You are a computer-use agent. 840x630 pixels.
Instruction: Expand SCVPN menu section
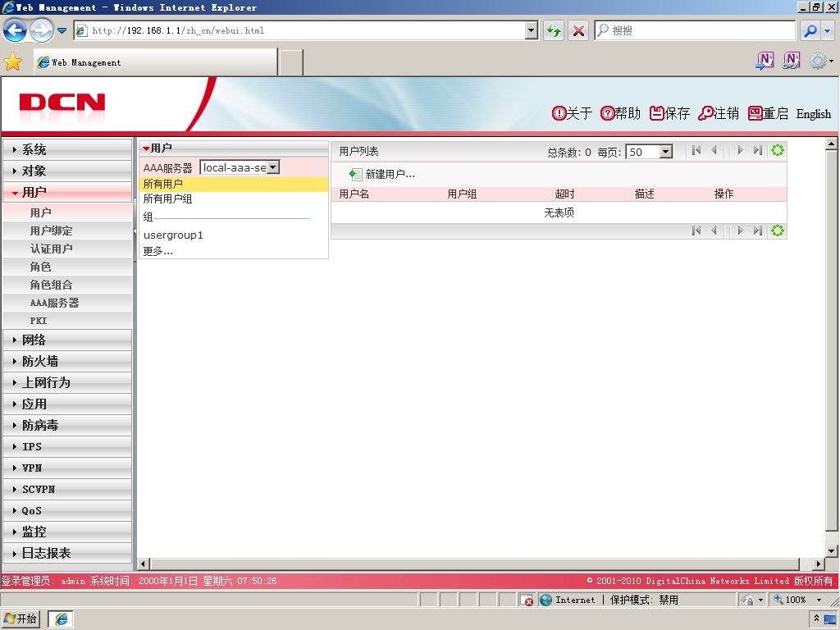[67, 489]
